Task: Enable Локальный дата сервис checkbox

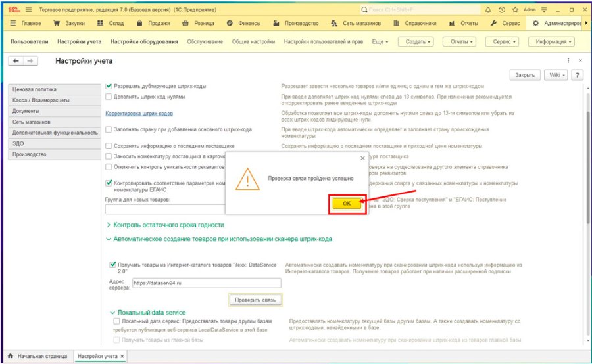Action: [x=116, y=321]
